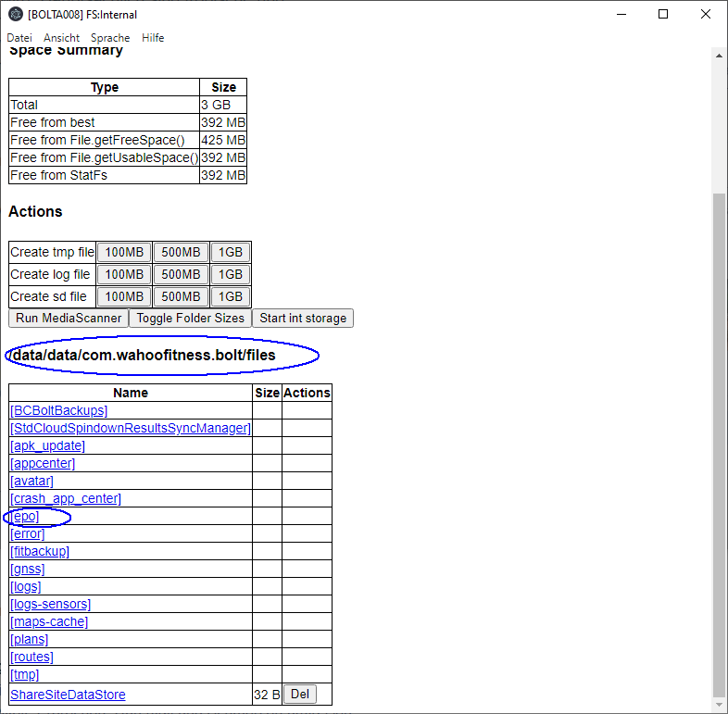This screenshot has height=714, width=728.
Task: Open the ShareSiteDataStore file link
Action: (x=68, y=695)
